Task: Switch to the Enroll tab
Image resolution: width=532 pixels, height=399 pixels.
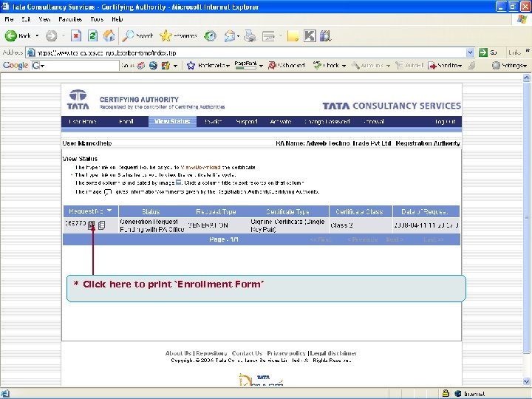Action: pos(126,121)
